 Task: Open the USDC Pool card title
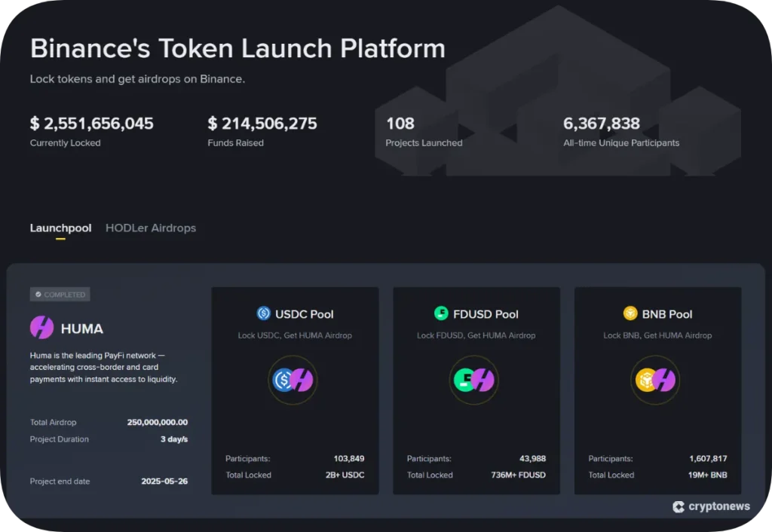pyautogui.click(x=305, y=314)
